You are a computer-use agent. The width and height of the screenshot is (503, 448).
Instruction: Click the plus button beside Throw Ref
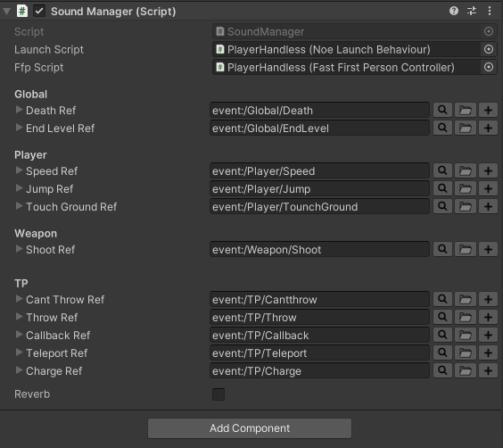coord(488,317)
